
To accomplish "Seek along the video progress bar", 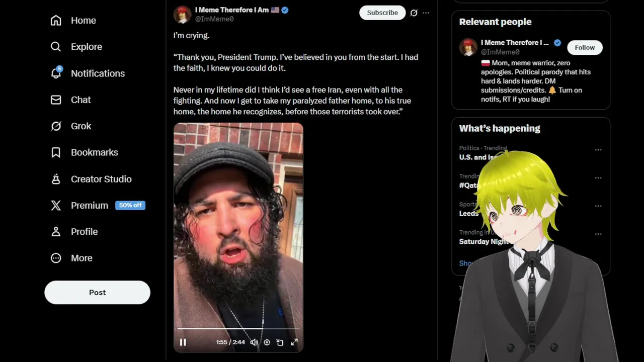I will pyautogui.click(x=238, y=329).
